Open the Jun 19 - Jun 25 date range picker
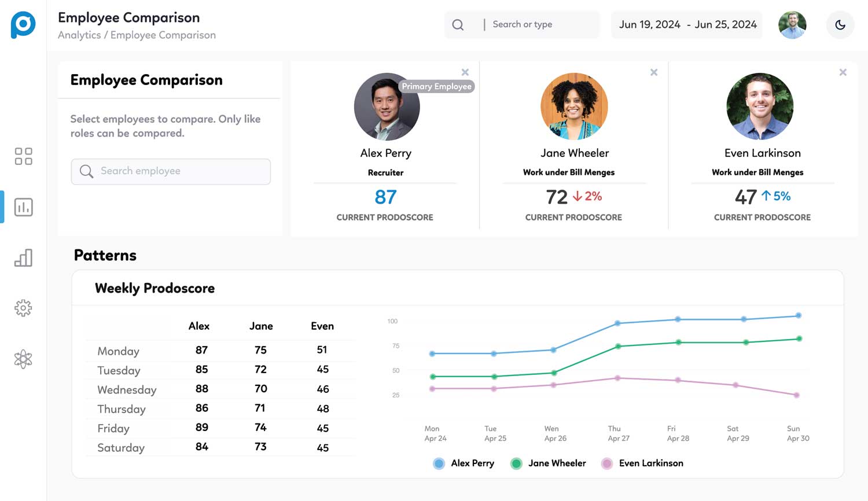Viewport: 868px width, 501px height. [x=686, y=24]
